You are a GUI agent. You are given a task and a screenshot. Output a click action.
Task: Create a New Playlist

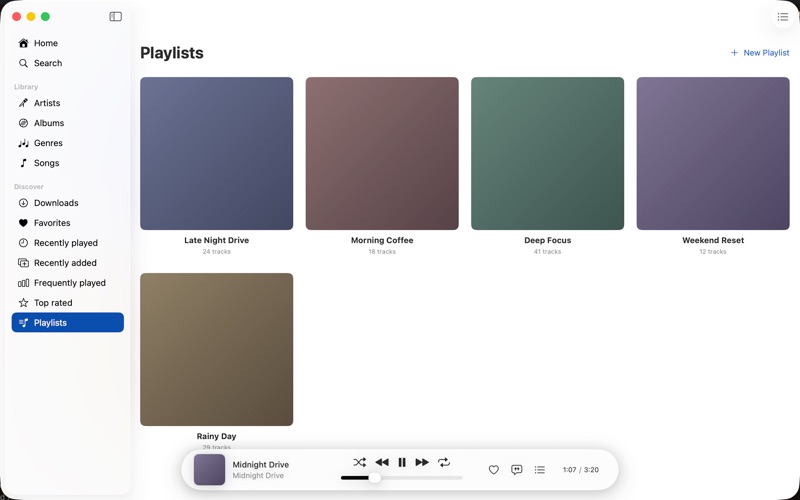click(x=760, y=53)
